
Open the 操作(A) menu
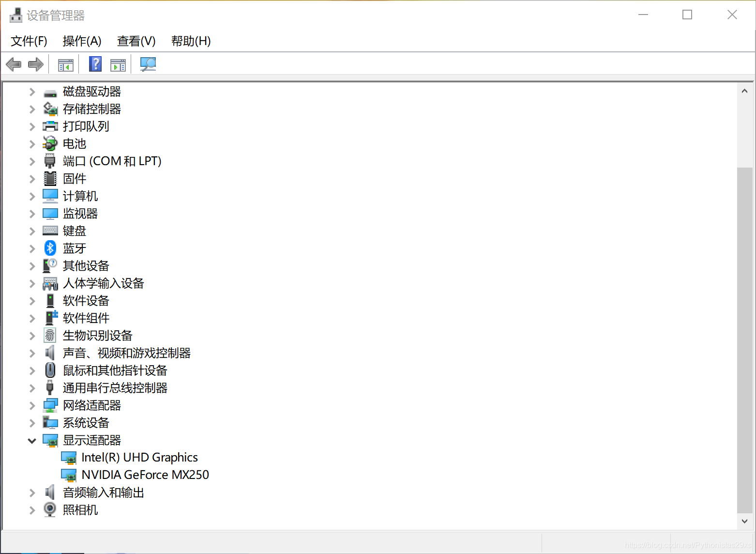point(82,41)
